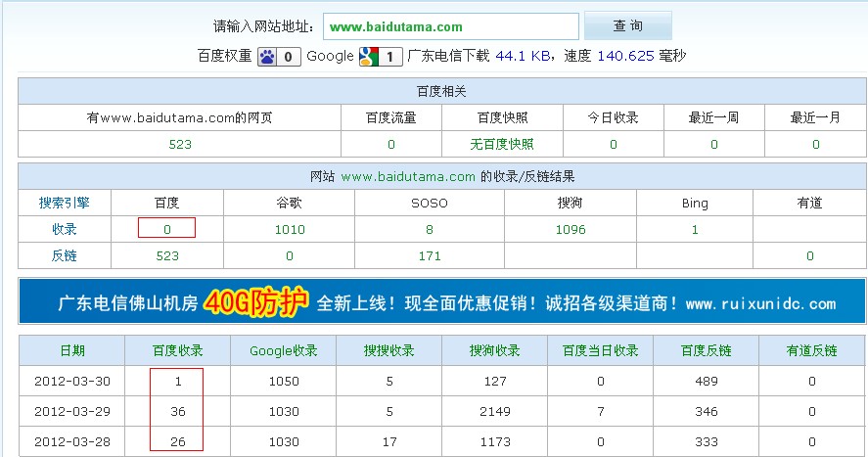
Task: Click the 百度反链 column header
Action: point(707,350)
